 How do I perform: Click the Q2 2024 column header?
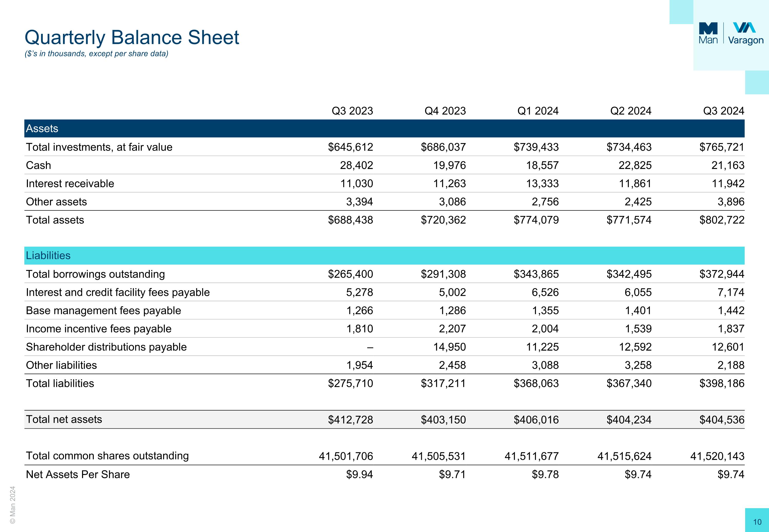(631, 111)
